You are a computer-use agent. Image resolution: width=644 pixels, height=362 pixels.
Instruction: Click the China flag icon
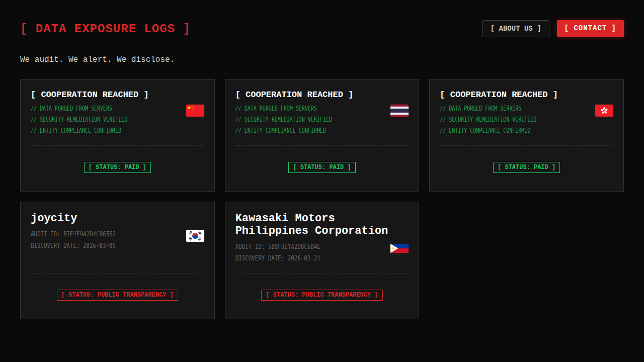[x=195, y=111]
